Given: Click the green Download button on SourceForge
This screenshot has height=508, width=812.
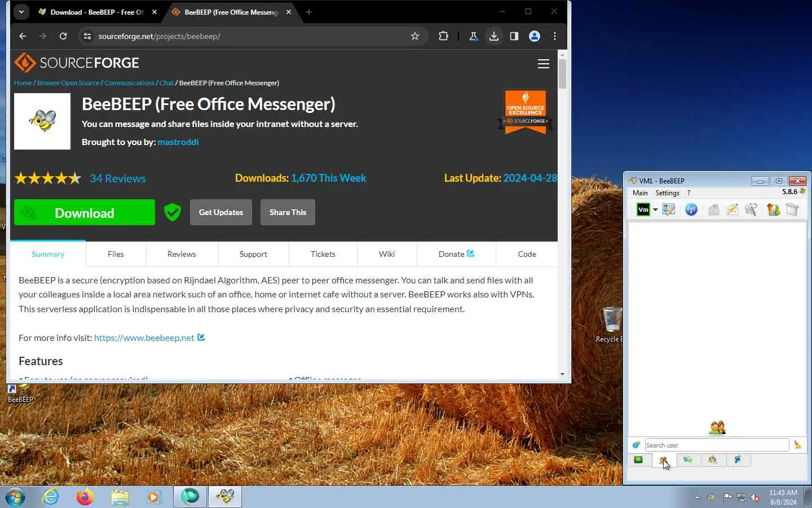Looking at the screenshot, I should [x=85, y=212].
